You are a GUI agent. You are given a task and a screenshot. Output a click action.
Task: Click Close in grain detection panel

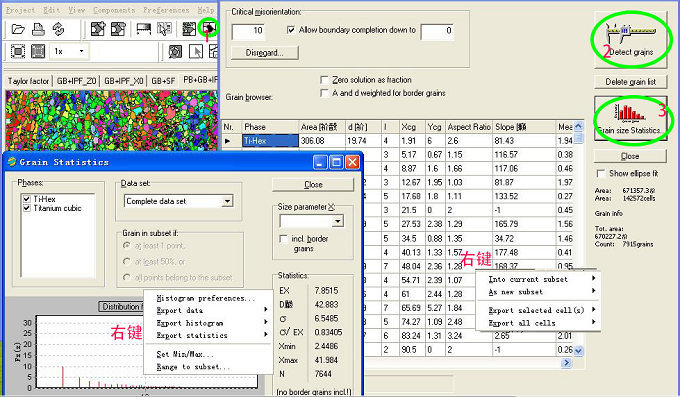(x=630, y=156)
